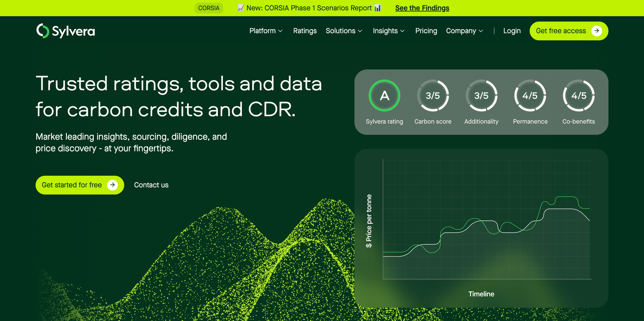Image resolution: width=644 pixels, height=321 pixels.
Task: Click the Additionality 3/5 gauge
Action: 481,96
